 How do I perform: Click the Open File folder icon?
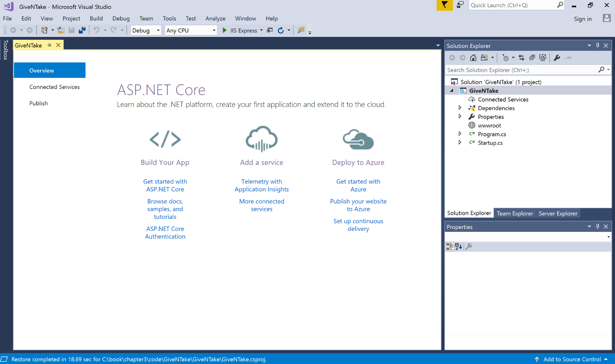click(x=61, y=30)
